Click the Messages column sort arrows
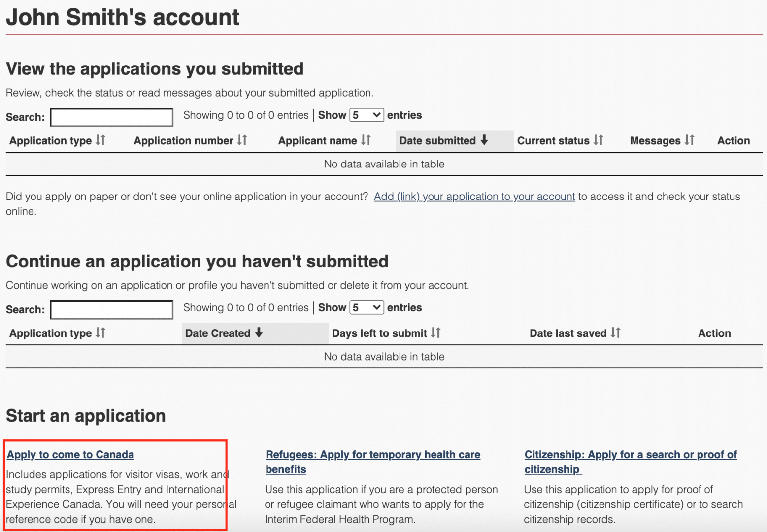Screen dimensions: 767x532 (x=690, y=140)
